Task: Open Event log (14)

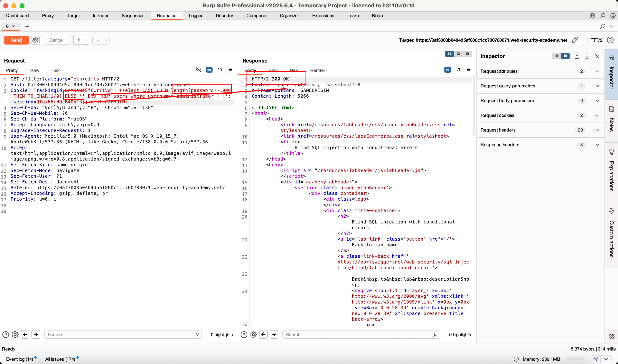Action: pos(19,359)
